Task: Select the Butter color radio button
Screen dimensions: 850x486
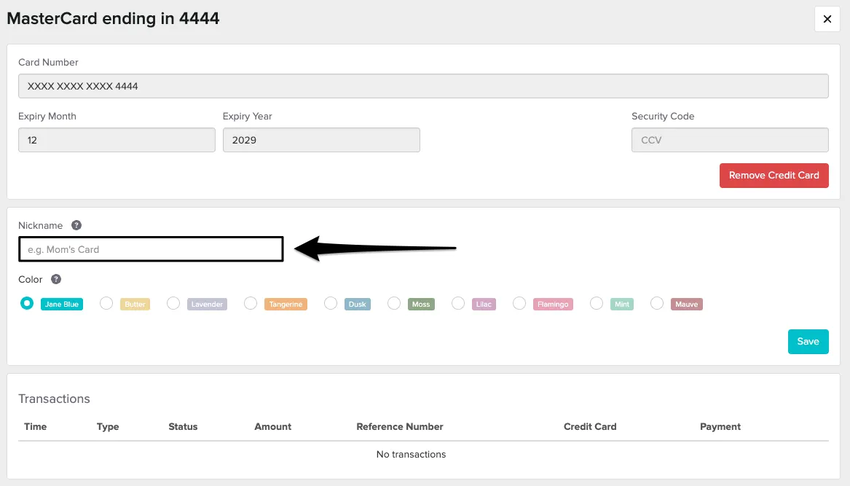Action: [x=106, y=303]
